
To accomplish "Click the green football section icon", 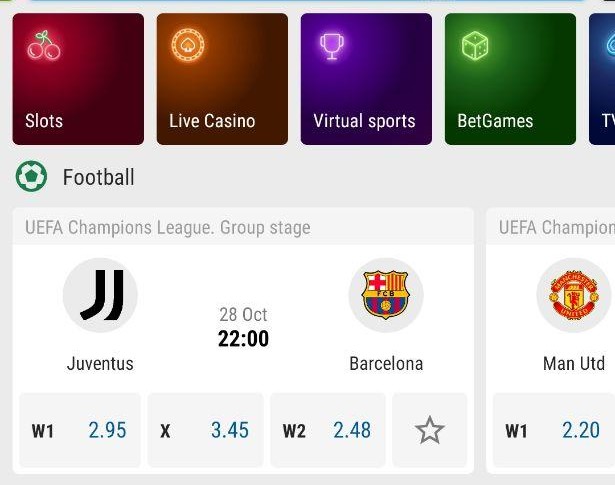I will pyautogui.click(x=31, y=176).
